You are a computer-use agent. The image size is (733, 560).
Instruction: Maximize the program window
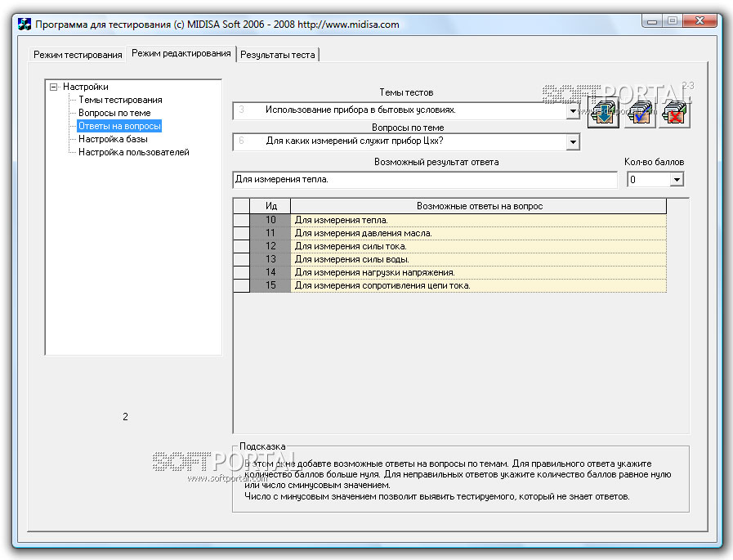(673, 20)
